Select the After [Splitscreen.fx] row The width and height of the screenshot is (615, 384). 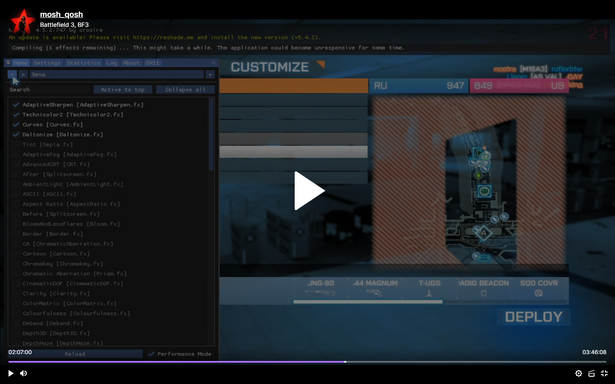pos(59,174)
